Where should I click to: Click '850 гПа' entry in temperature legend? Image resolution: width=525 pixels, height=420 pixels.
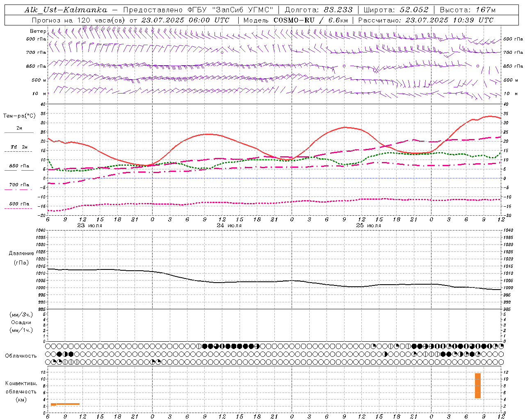(19, 166)
